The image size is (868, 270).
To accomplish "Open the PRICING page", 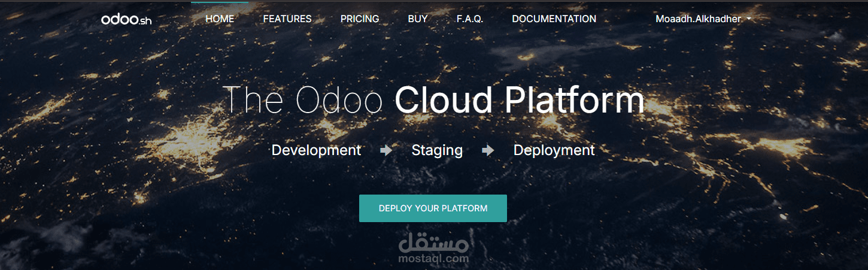I will [x=360, y=19].
